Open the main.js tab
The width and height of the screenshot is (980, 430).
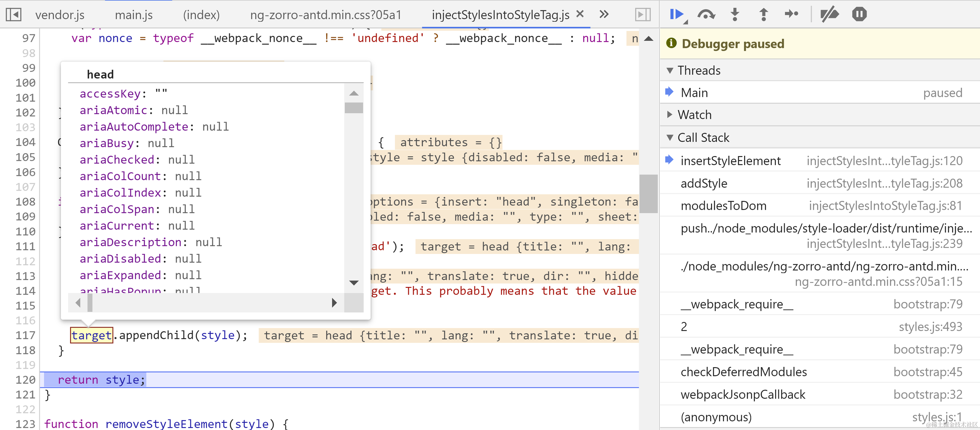coord(134,15)
